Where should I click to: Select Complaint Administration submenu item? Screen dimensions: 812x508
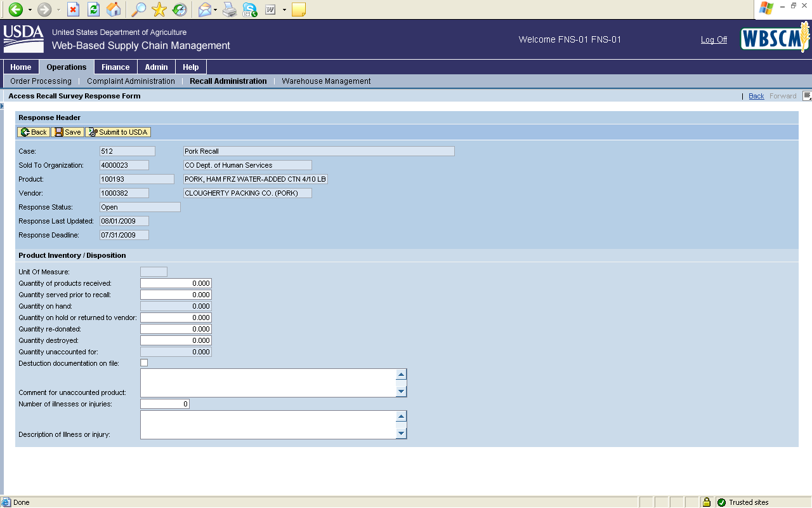[x=131, y=81]
